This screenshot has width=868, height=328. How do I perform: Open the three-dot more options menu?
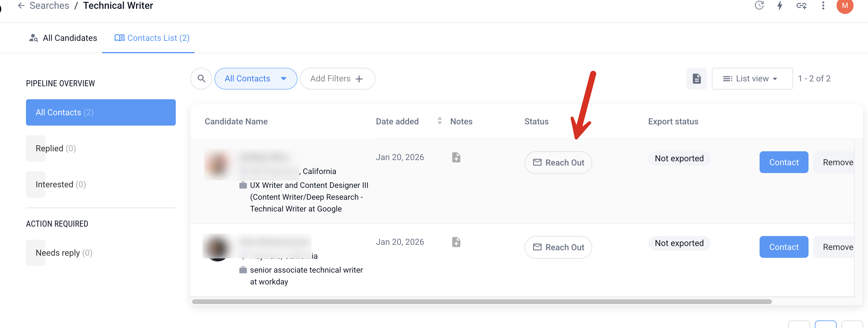(823, 5)
